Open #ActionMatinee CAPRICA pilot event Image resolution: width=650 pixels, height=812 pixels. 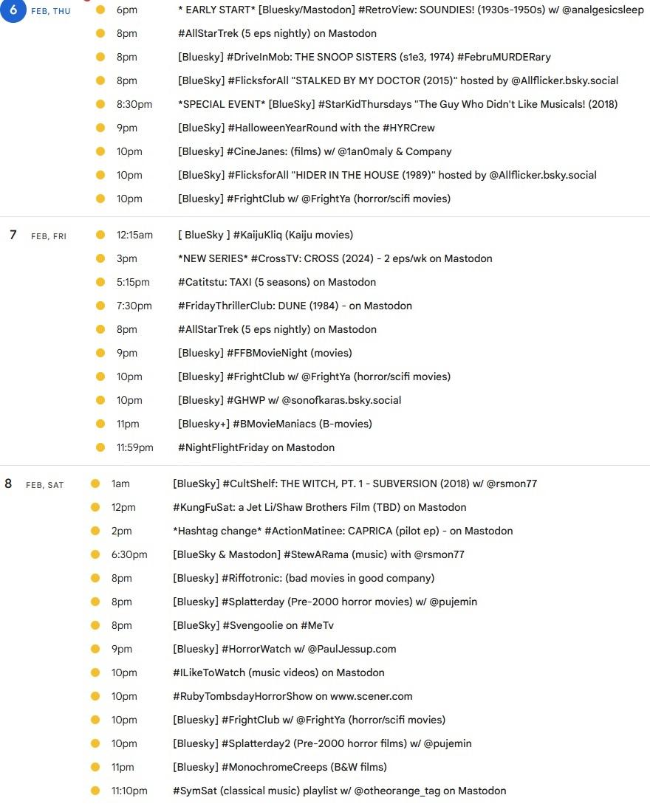pos(343,531)
